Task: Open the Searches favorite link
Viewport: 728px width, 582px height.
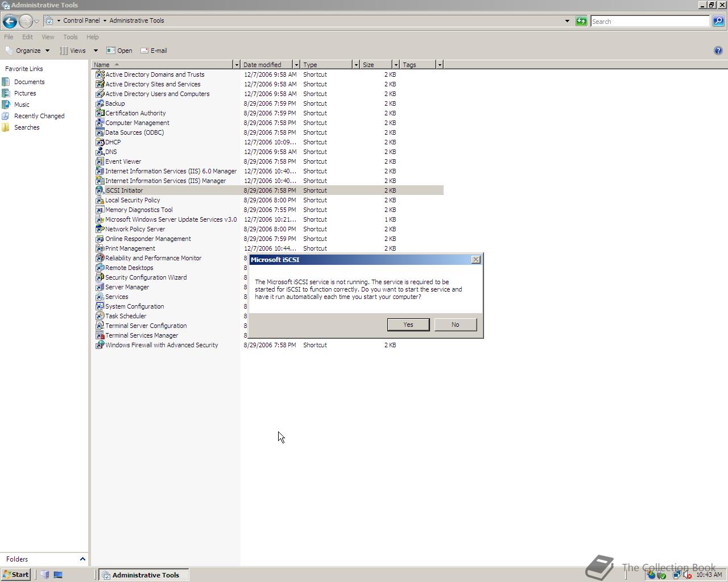Action: [x=27, y=127]
